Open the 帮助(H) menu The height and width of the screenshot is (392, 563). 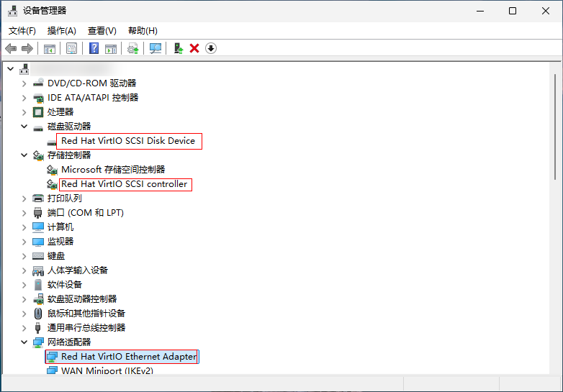click(143, 31)
